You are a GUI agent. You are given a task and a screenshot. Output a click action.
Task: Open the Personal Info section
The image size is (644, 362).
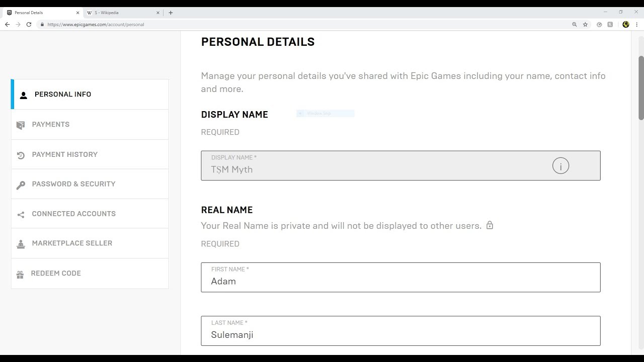(63, 95)
